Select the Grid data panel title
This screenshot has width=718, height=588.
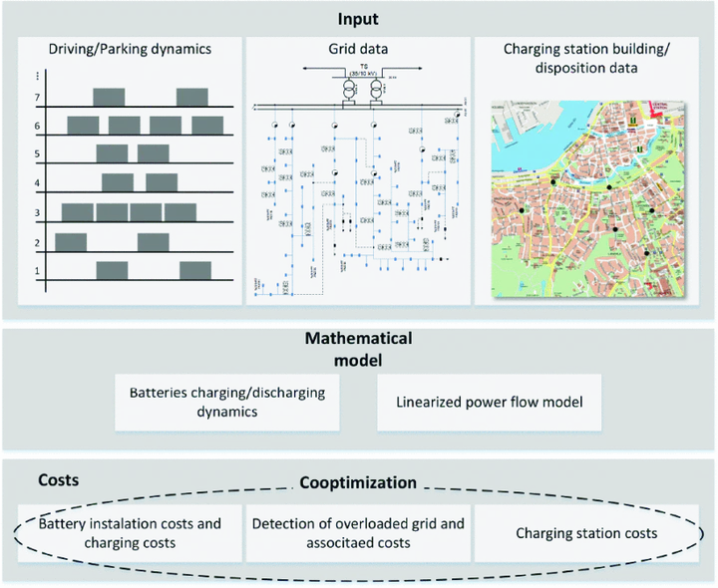pos(358,48)
